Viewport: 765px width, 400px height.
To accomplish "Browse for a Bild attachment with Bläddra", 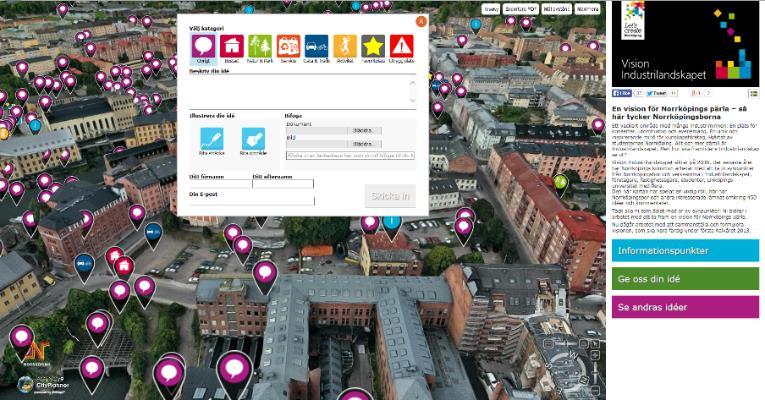I will pyautogui.click(x=362, y=144).
